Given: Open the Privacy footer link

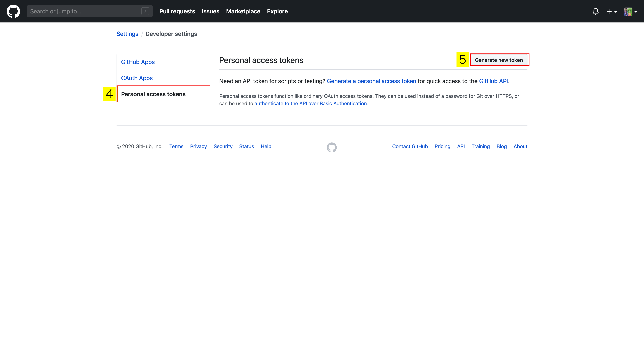Looking at the screenshot, I should [198, 146].
